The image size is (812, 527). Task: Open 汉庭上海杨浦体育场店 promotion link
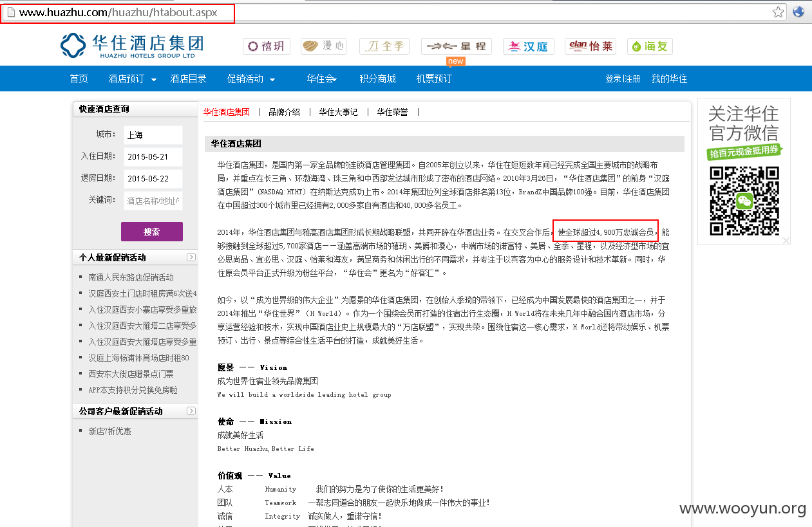click(x=138, y=358)
